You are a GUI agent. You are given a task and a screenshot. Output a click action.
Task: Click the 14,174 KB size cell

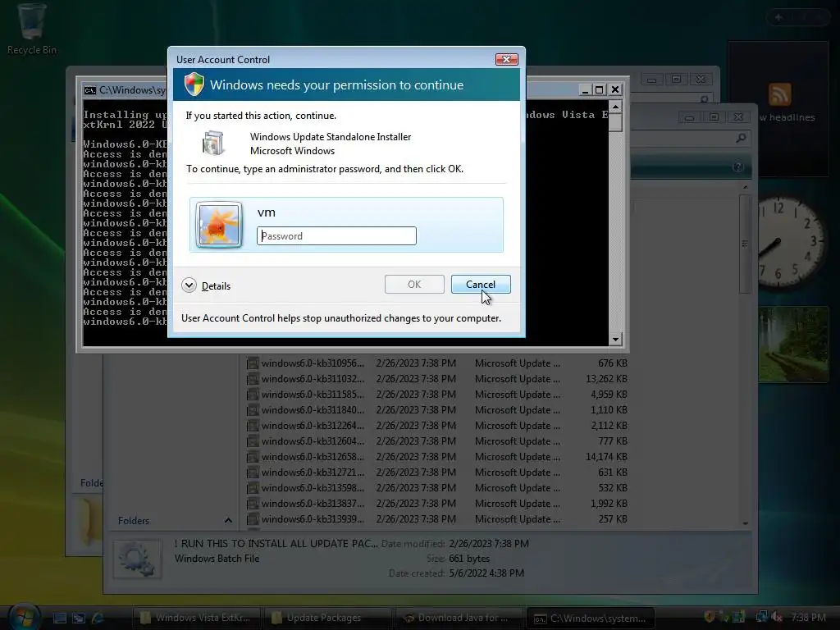pos(606,456)
